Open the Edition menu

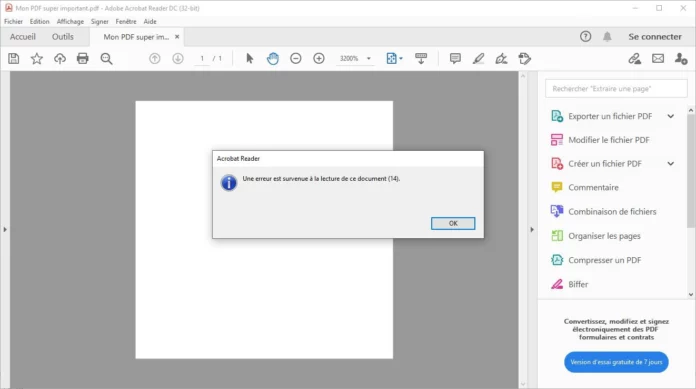[x=40, y=21]
